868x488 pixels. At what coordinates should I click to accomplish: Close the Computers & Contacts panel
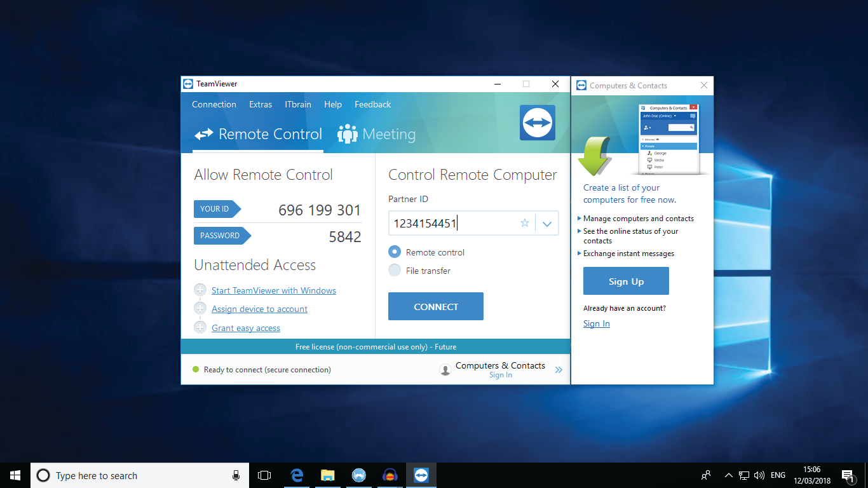(703, 85)
